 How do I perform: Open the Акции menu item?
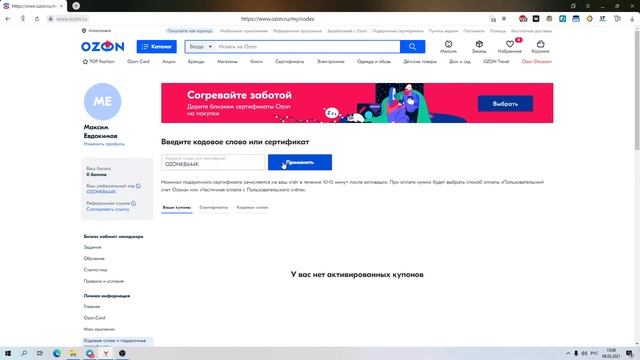pyautogui.click(x=169, y=62)
